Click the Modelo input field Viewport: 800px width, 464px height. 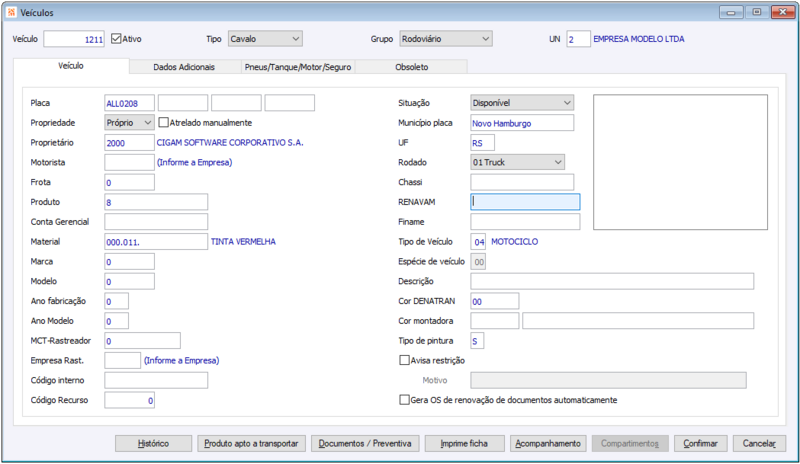129,281
